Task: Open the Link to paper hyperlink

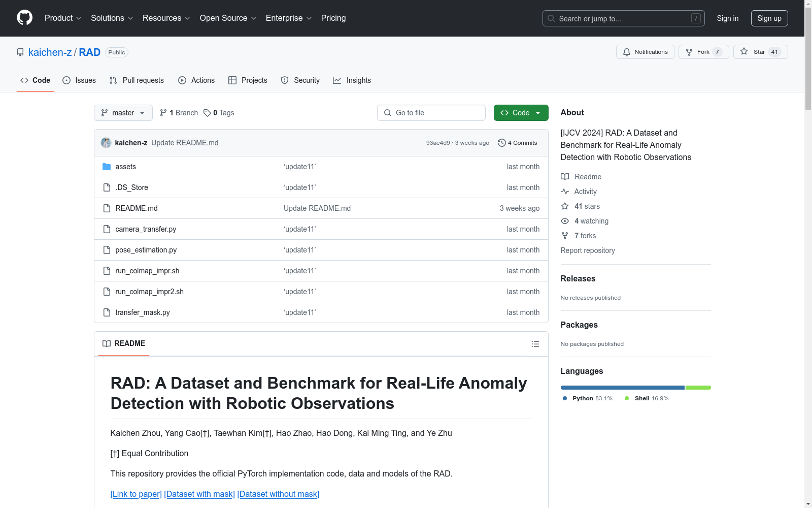Action: 136,494
